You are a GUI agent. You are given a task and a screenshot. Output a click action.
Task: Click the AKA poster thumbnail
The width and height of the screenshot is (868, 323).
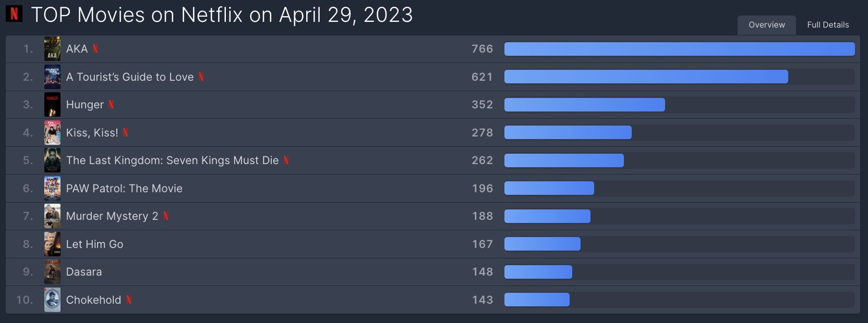click(x=52, y=49)
